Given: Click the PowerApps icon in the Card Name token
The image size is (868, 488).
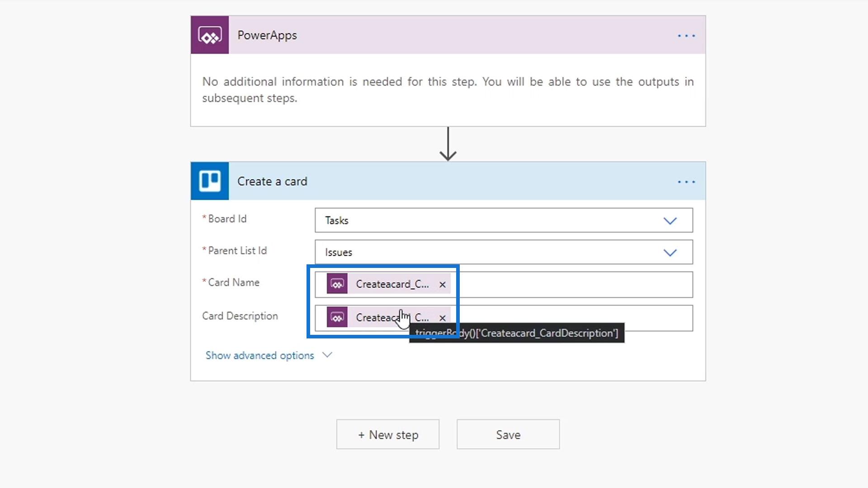Looking at the screenshot, I should (337, 284).
